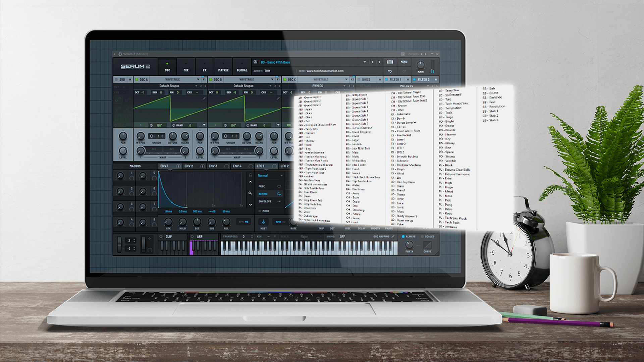
Task: Open the OSC Mapping pencil editor
Action: (x=393, y=236)
